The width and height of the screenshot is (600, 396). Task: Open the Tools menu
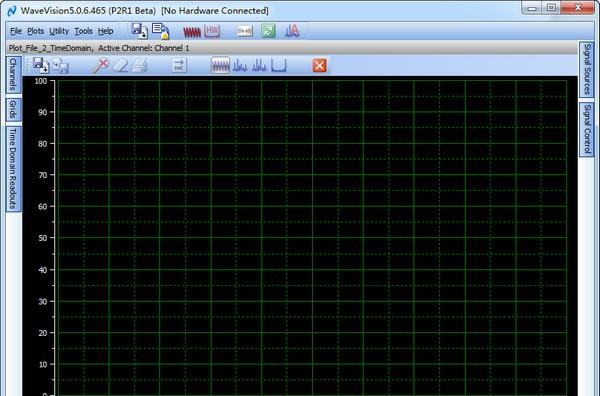tap(83, 31)
